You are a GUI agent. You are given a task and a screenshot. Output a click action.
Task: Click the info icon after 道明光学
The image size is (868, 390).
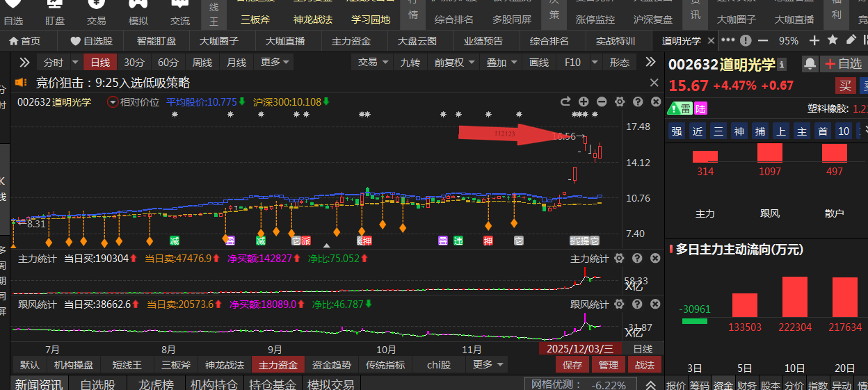click(x=782, y=65)
